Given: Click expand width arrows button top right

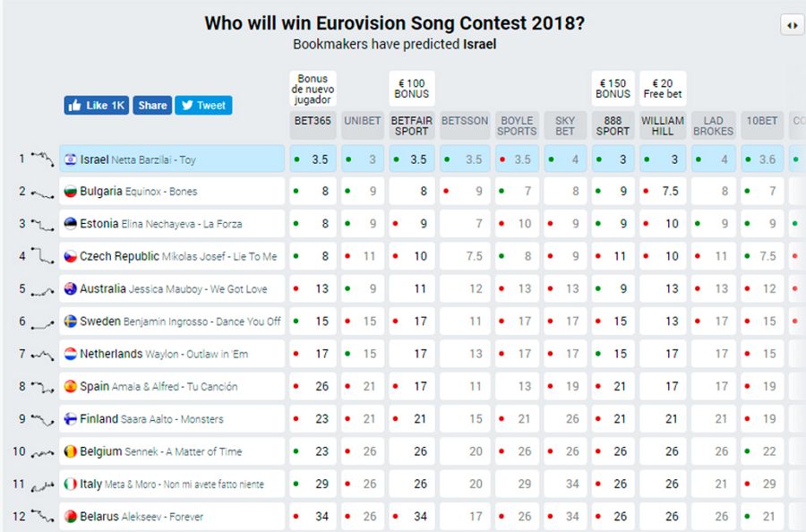Looking at the screenshot, I should coord(792,25).
